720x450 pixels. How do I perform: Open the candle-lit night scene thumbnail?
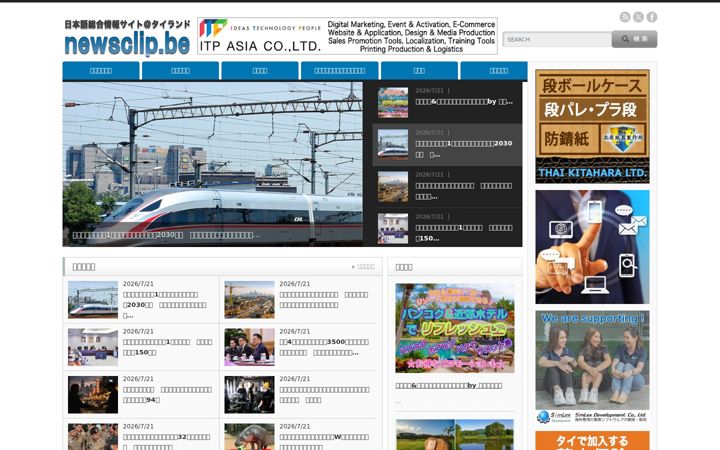93,395
